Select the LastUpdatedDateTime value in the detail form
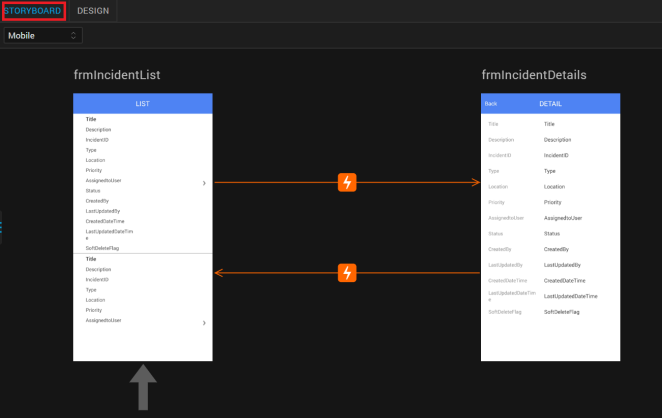This screenshot has height=418, width=662. (x=570, y=296)
